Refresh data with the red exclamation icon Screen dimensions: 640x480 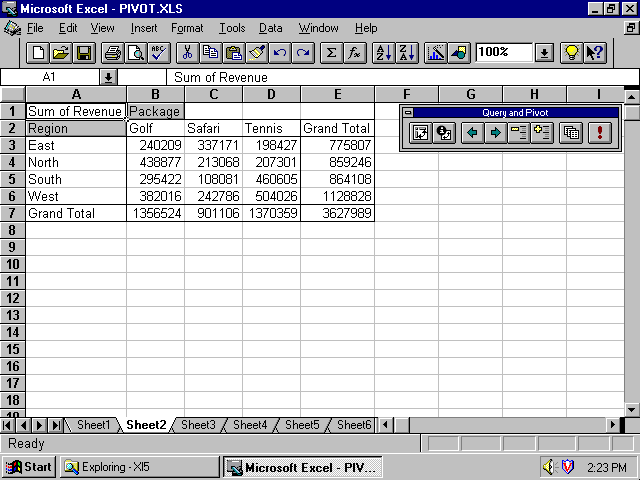(x=600, y=133)
